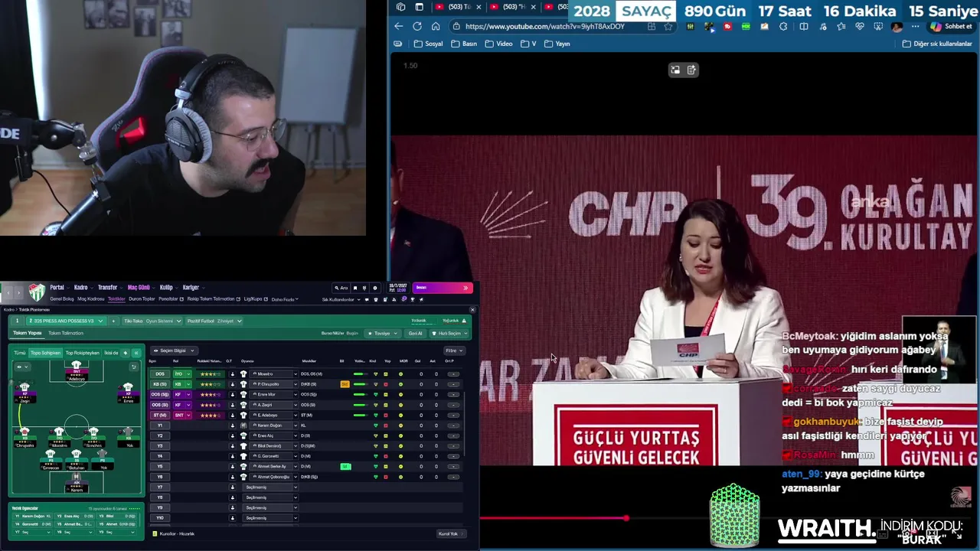Viewport: 980px width, 551px height.
Task: Close the Taktik Planlaması panel
Action: [x=472, y=309]
